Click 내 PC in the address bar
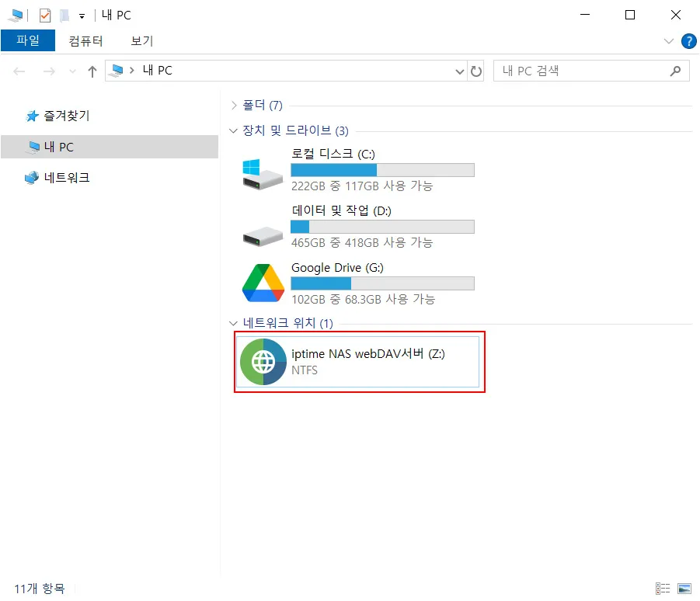Image resolution: width=700 pixels, height=601 pixels. point(157,71)
